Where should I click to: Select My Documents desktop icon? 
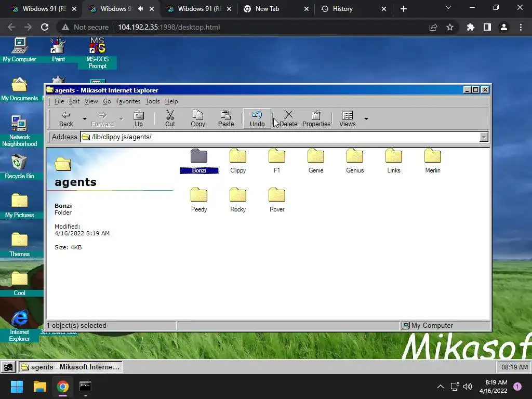pos(19,89)
